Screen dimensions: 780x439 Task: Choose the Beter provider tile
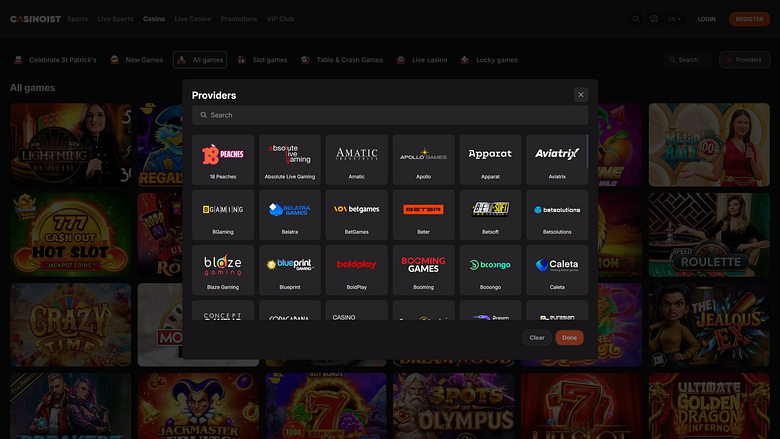[x=423, y=215]
